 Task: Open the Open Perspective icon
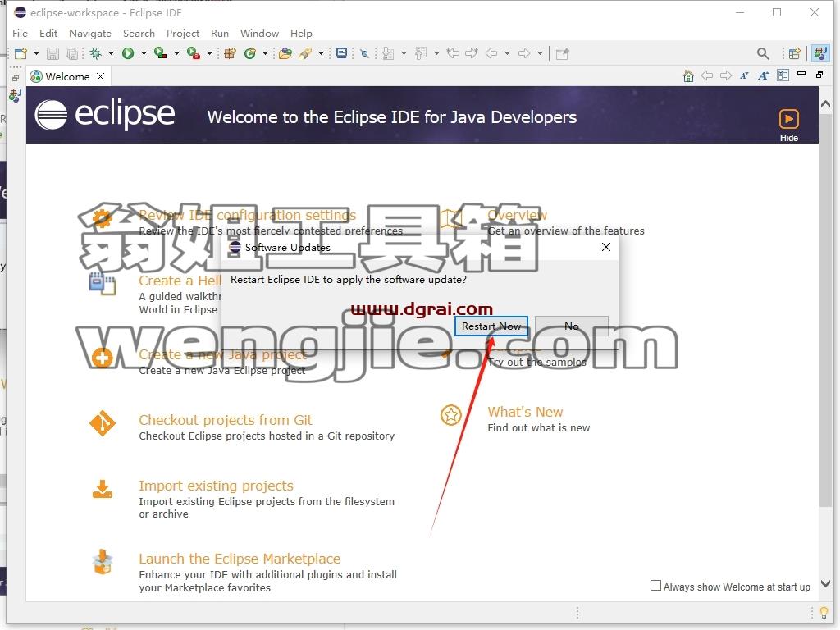(x=794, y=53)
